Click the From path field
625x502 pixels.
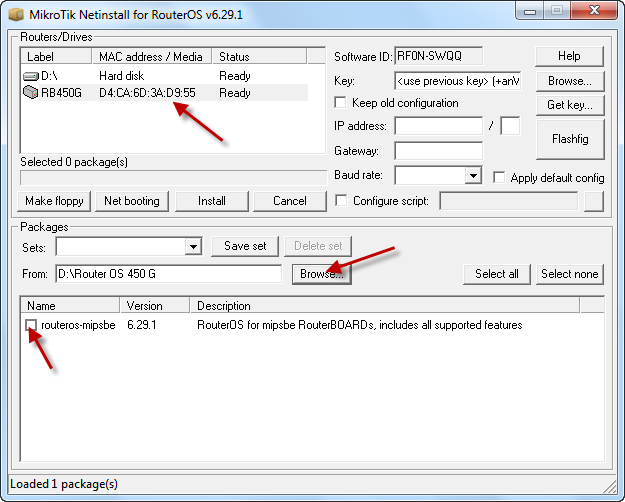pos(169,274)
